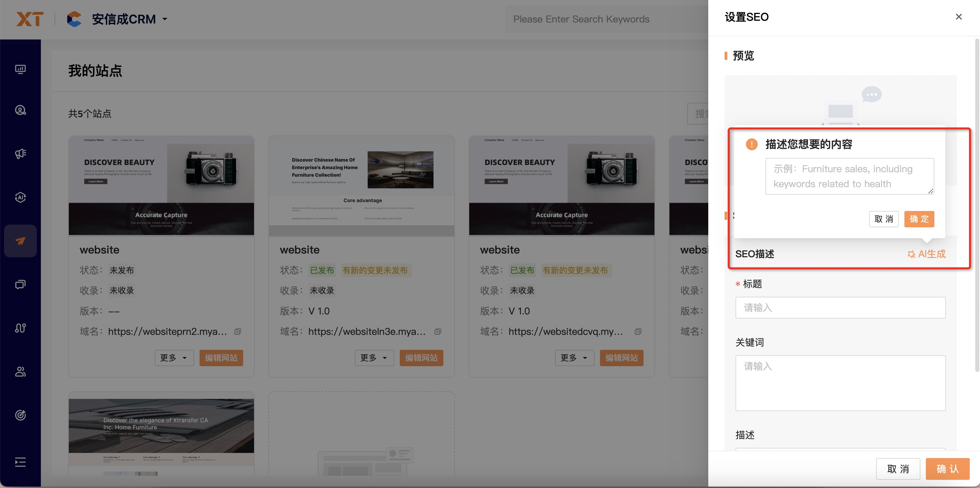Viewport: 980px width, 488px height.
Task: Focus the 关键词 textarea
Action: [840, 383]
